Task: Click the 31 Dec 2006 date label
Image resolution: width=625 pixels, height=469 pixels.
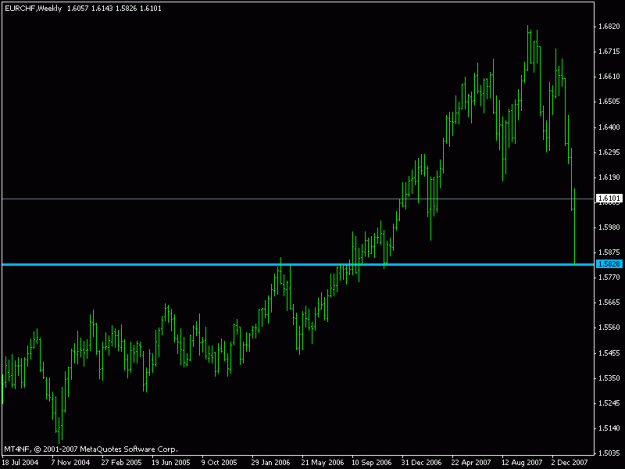Action: coord(421,463)
